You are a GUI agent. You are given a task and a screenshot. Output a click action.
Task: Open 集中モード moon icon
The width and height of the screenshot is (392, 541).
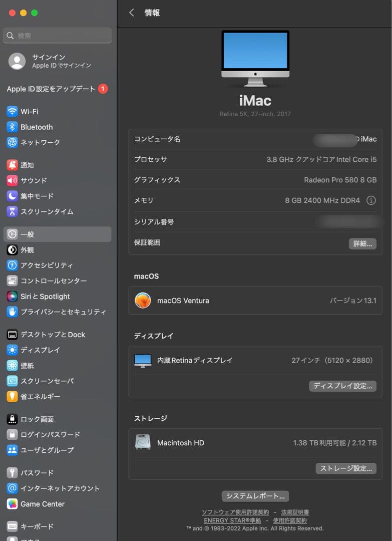tap(12, 196)
